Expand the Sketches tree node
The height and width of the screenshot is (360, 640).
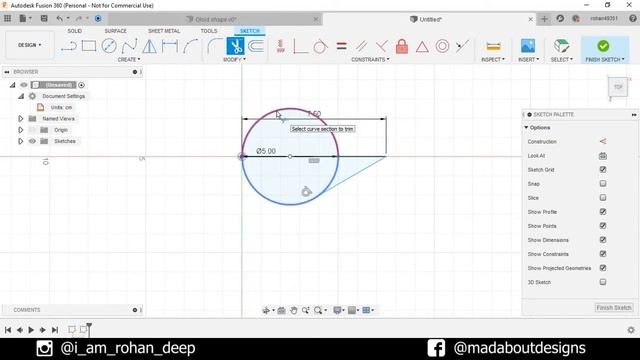click(x=20, y=141)
